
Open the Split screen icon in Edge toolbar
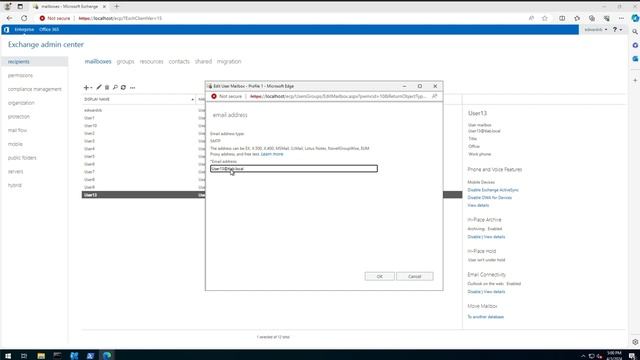[x=562, y=18]
